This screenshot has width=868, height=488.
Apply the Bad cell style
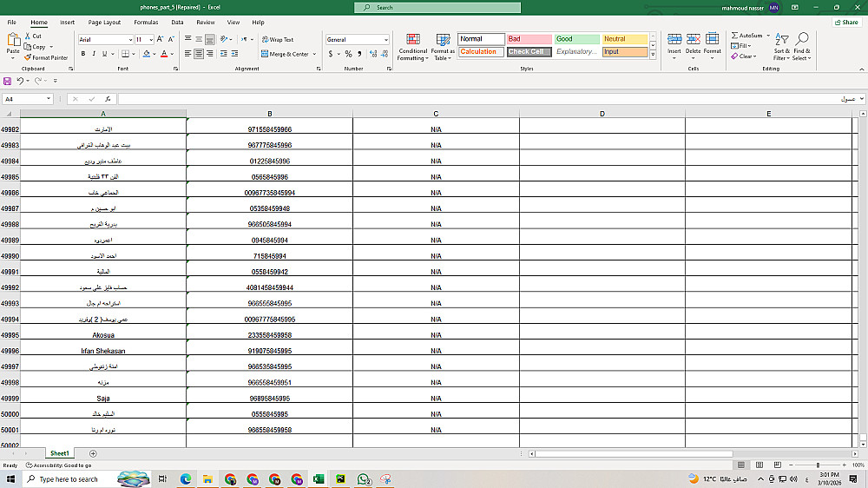tap(529, 39)
